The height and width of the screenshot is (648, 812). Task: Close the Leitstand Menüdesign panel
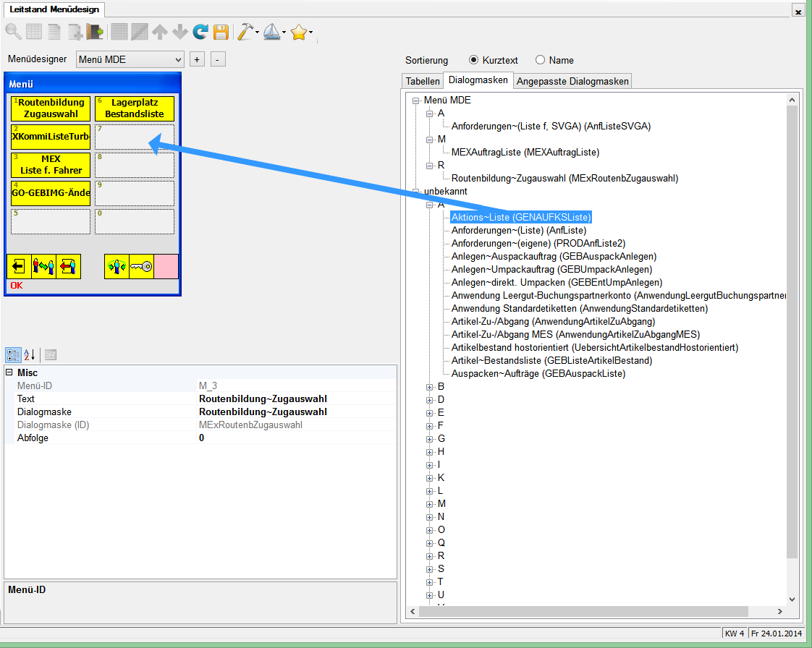(x=798, y=10)
